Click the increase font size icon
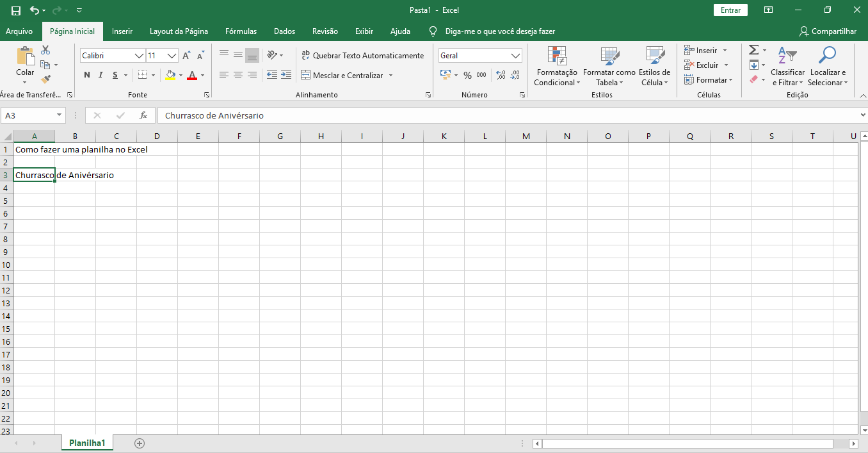Image resolution: width=868 pixels, height=453 pixels. [x=186, y=56]
